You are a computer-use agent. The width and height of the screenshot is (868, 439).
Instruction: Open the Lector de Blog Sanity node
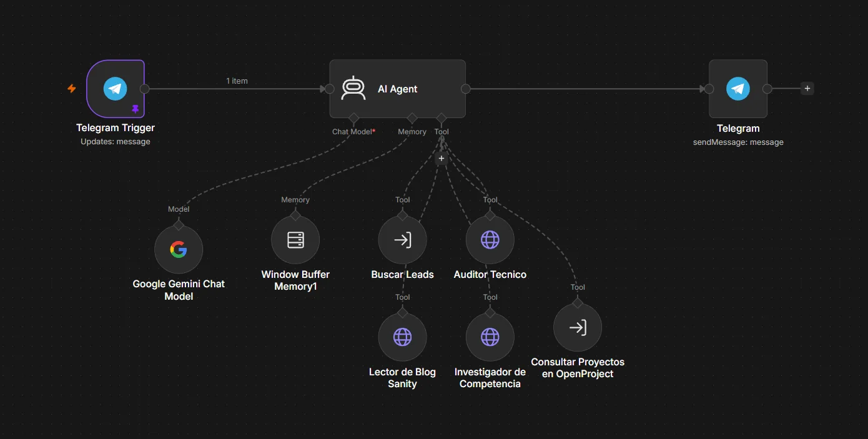tap(403, 338)
